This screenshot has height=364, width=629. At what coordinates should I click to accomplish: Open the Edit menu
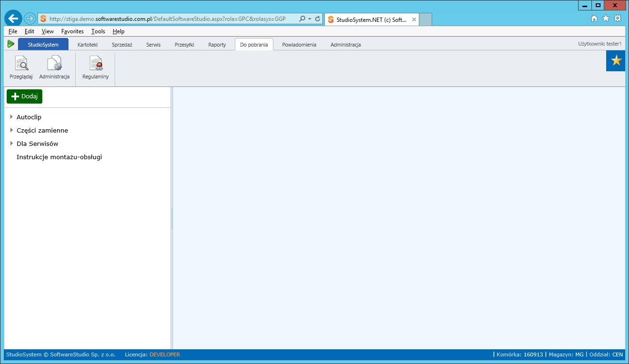click(29, 31)
